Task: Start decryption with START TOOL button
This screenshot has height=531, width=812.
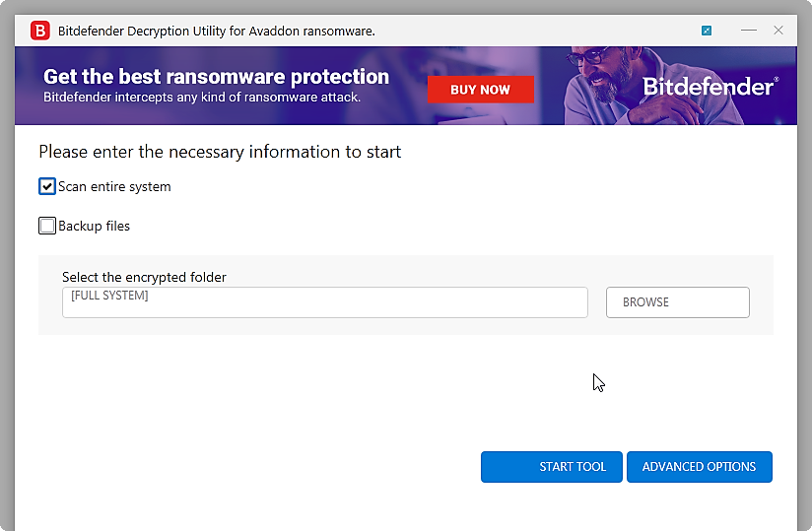Action: 552,467
